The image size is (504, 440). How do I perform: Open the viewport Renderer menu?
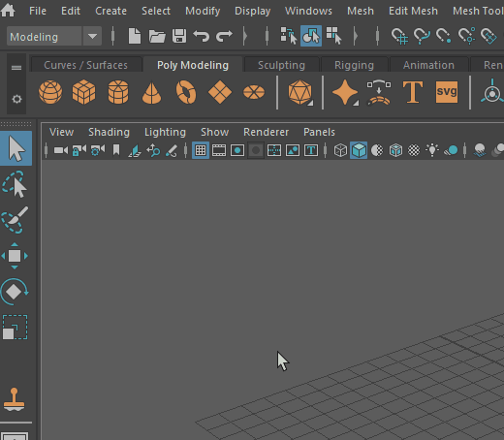coord(266,132)
